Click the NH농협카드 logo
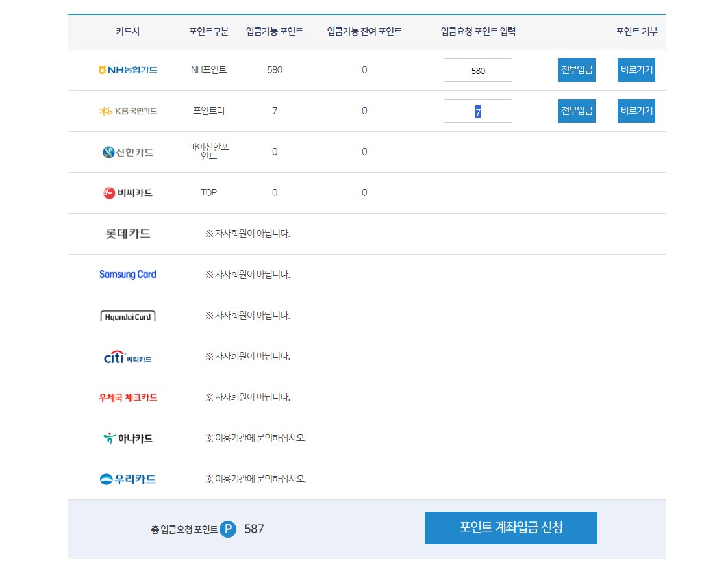The width and height of the screenshot is (728, 578). pos(127,69)
